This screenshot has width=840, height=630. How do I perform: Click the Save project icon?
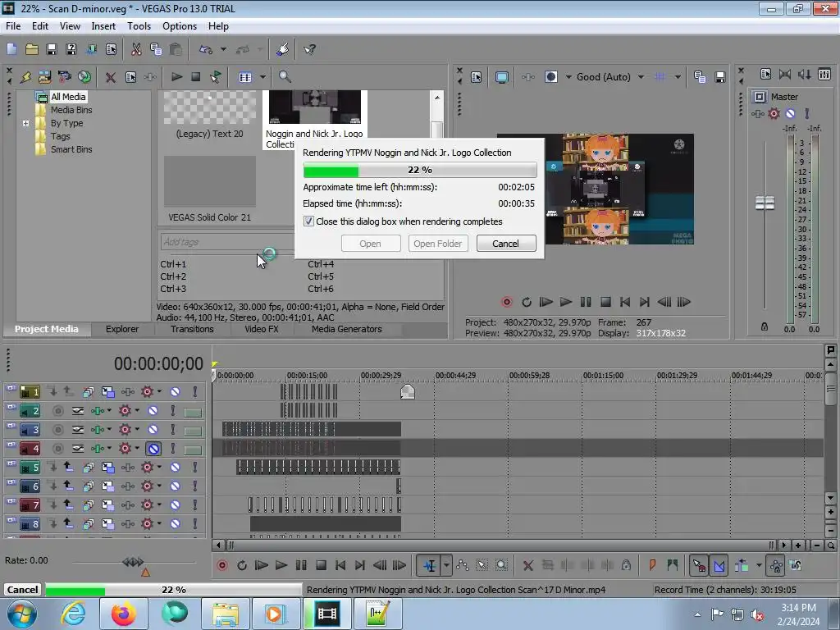[52, 49]
